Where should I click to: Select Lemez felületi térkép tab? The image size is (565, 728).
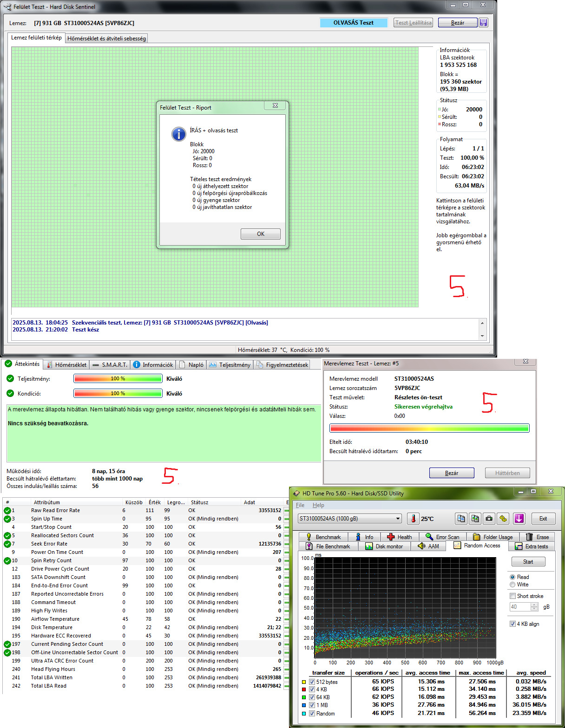[x=36, y=38]
